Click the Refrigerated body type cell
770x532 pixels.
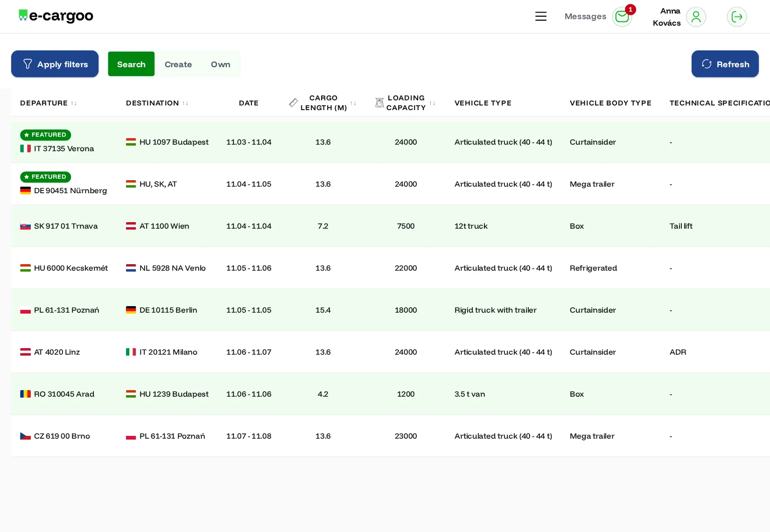coord(593,268)
